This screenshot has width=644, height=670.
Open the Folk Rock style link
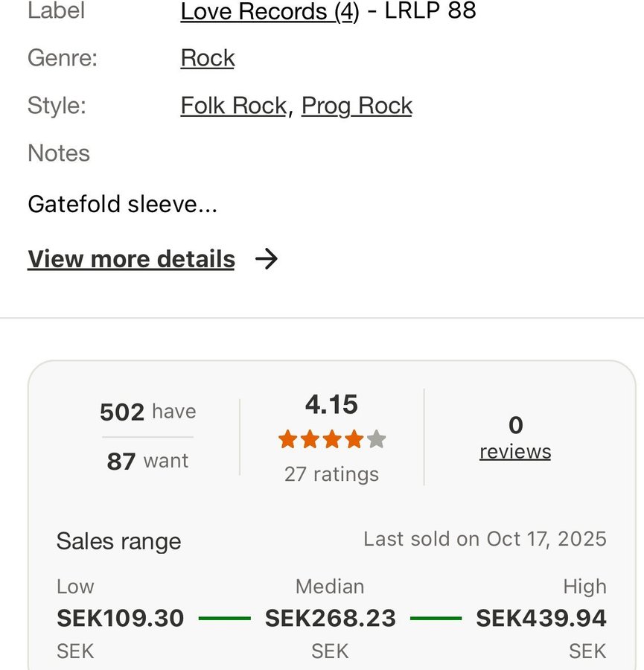(233, 106)
